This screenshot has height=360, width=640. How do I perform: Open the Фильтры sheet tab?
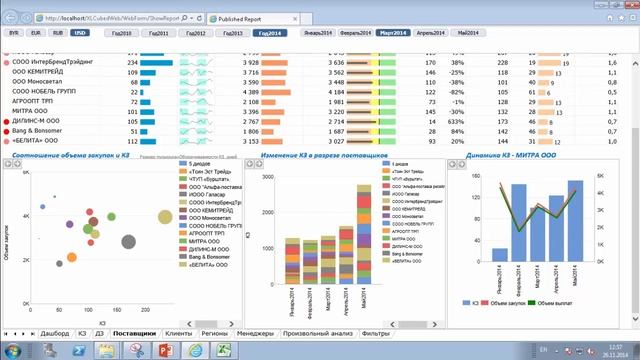click(376, 333)
